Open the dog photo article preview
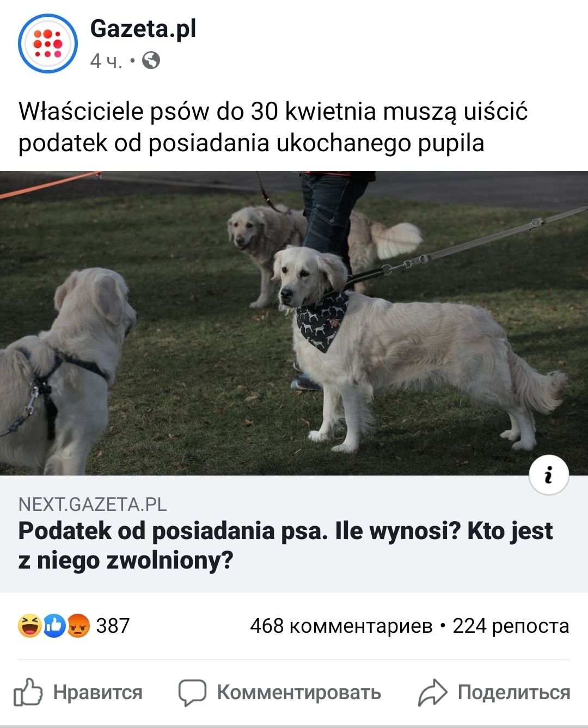The image size is (588, 728). tap(294, 323)
